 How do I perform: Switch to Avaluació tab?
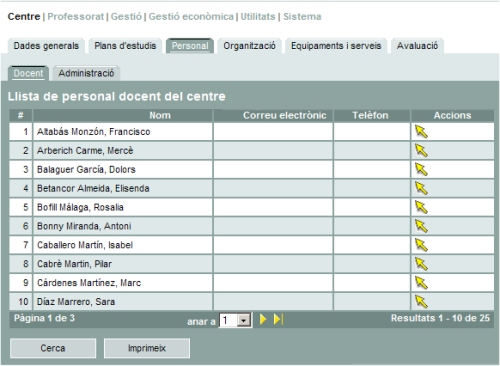point(417,46)
